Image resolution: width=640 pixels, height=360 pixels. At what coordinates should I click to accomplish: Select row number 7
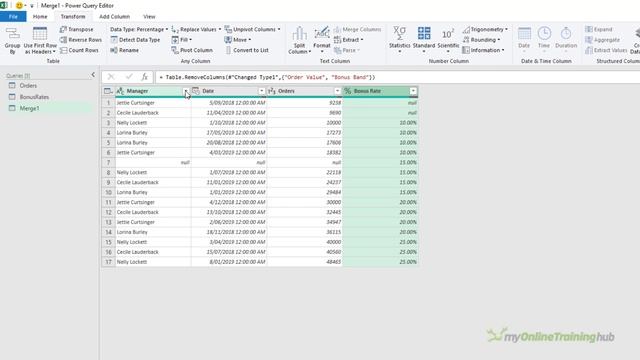[x=109, y=162]
